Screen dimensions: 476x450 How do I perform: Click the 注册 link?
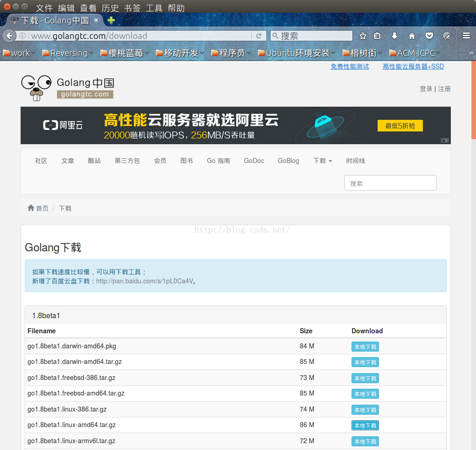(444, 89)
